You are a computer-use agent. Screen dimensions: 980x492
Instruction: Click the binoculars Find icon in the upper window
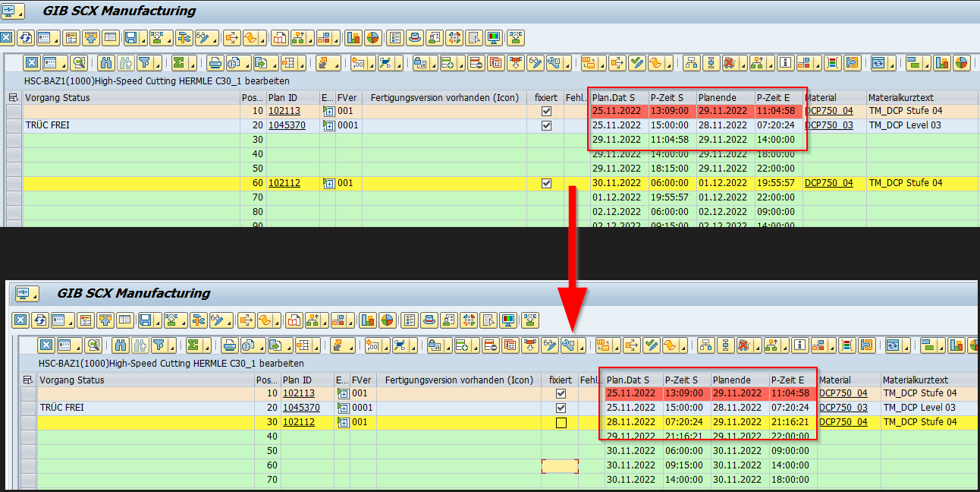pos(106,63)
